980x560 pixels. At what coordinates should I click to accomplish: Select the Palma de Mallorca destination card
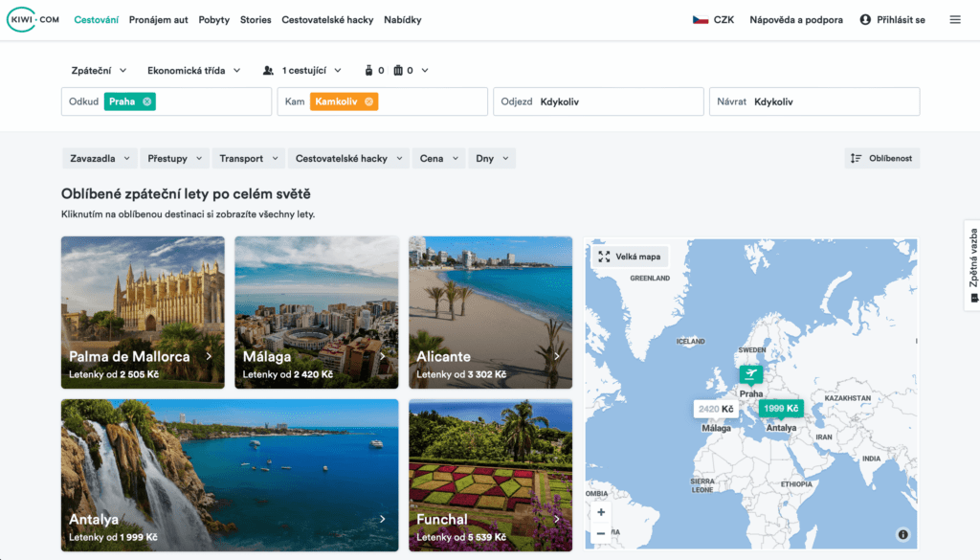[143, 312]
